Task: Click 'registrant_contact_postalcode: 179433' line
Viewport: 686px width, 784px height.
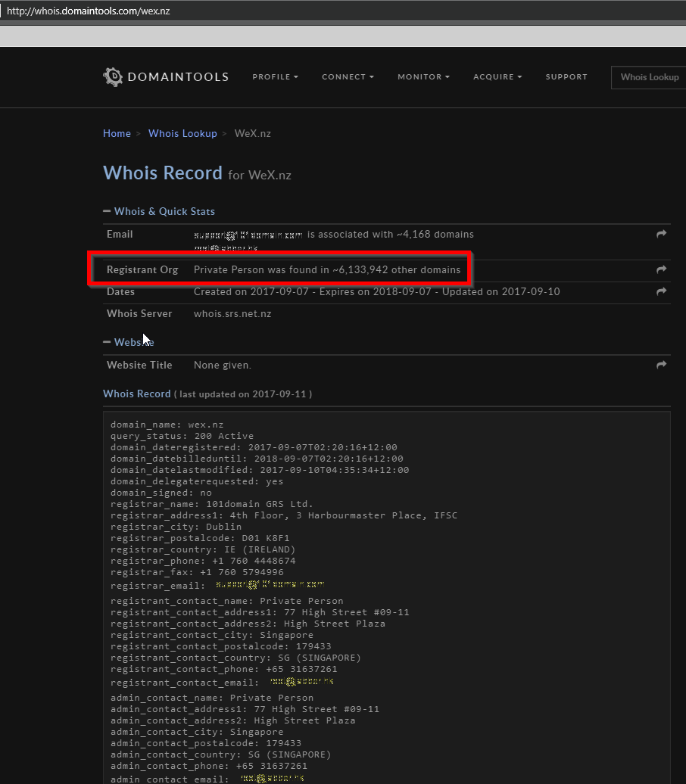Action: 220,646
